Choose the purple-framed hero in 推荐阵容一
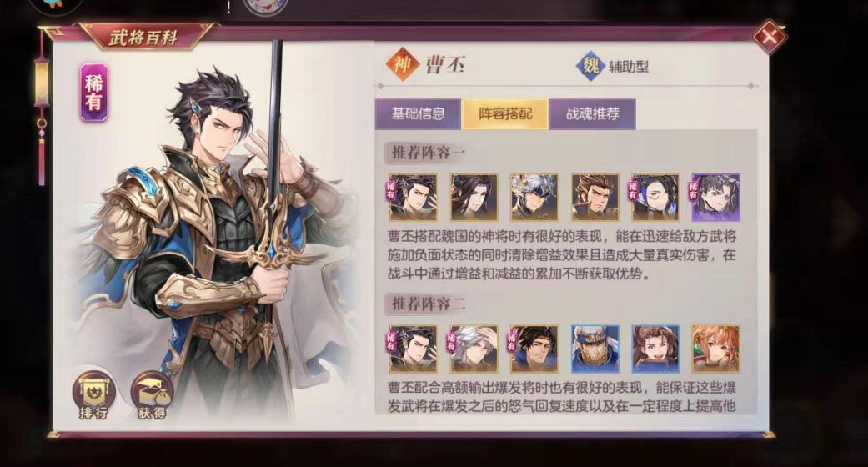The image size is (868, 467). pos(715,197)
